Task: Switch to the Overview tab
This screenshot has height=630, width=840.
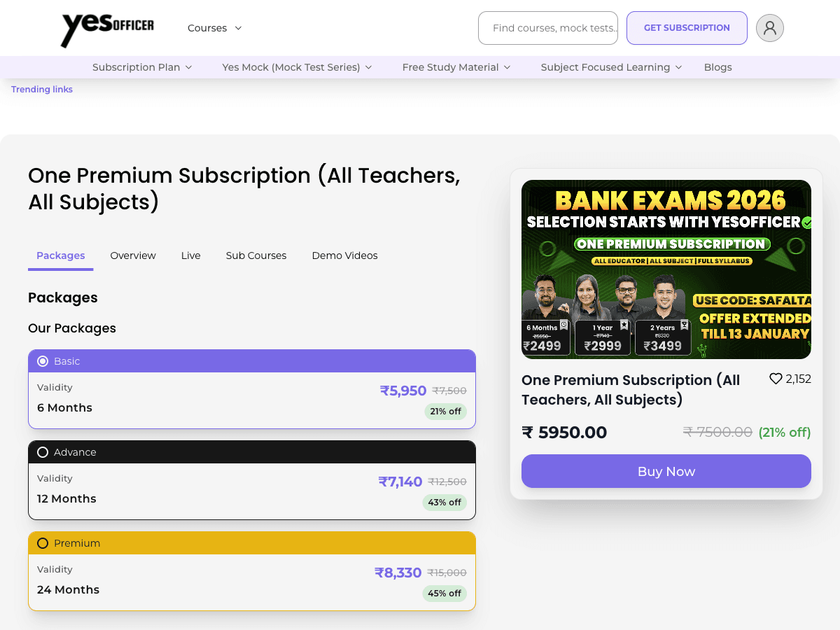Action: (133, 255)
